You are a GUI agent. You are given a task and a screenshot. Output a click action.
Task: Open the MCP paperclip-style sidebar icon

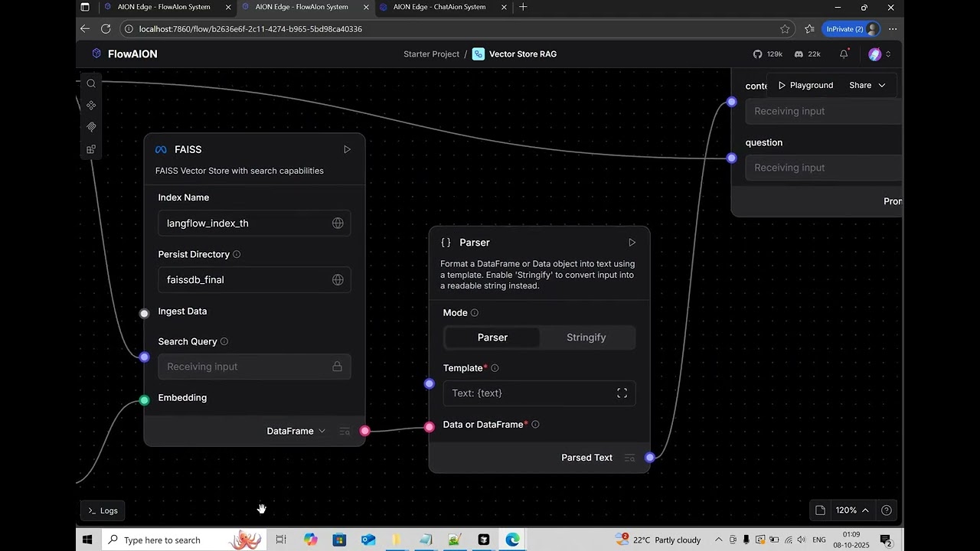point(91,127)
